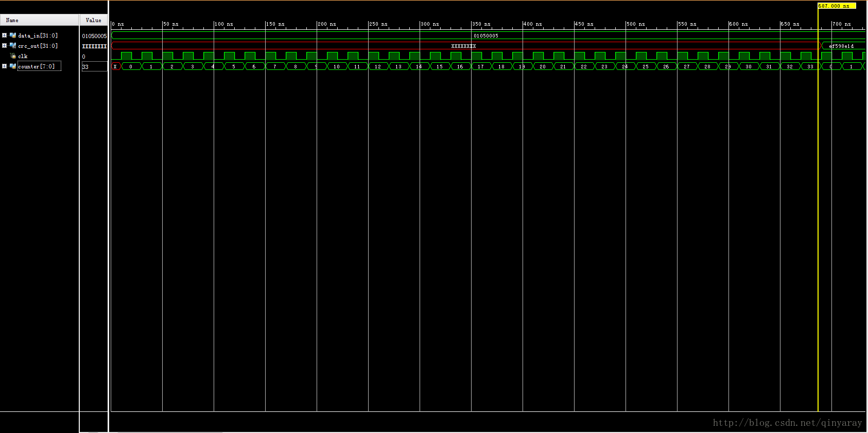Click counter waveform segment labeled 20

(x=543, y=66)
